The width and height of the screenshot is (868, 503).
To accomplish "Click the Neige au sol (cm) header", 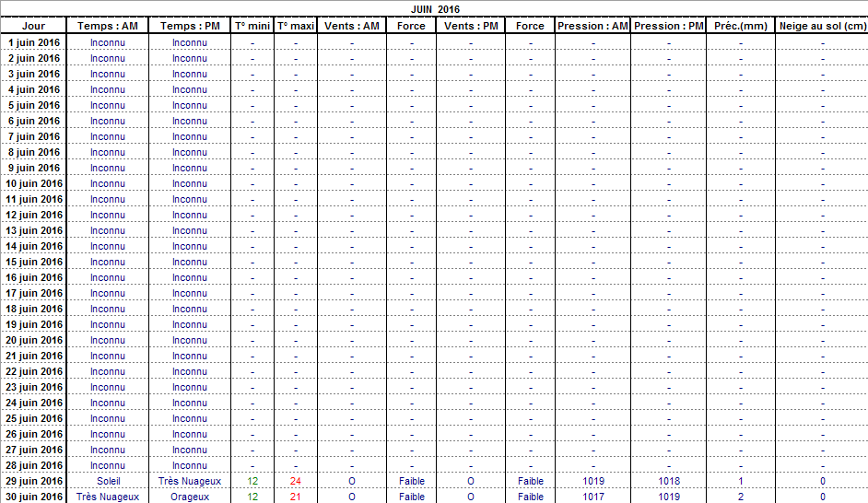I will point(822,26).
